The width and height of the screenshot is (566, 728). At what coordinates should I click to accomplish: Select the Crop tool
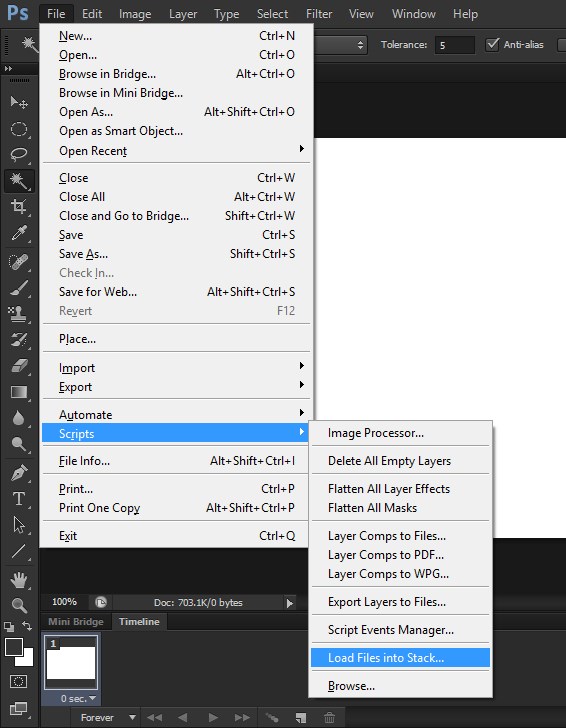(x=19, y=207)
